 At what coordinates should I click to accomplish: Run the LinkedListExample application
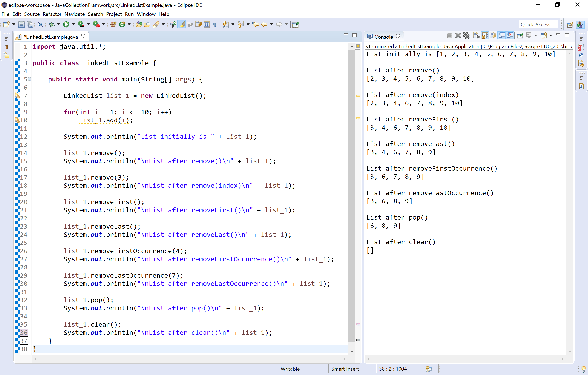[66, 25]
